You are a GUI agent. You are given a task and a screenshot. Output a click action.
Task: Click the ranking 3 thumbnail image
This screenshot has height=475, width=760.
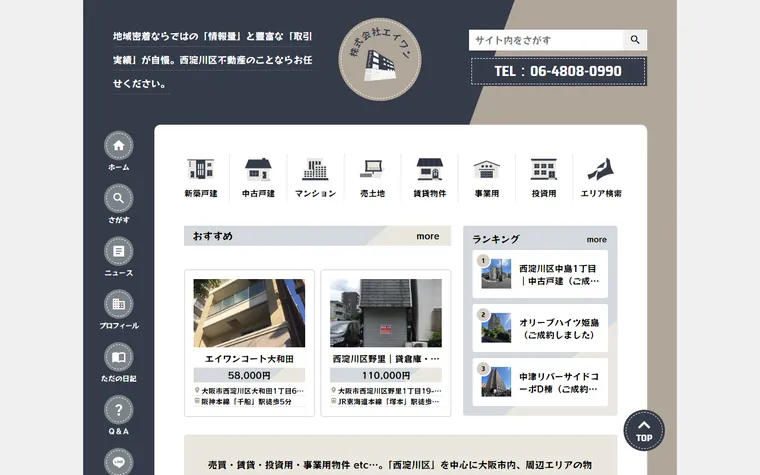[496, 382]
